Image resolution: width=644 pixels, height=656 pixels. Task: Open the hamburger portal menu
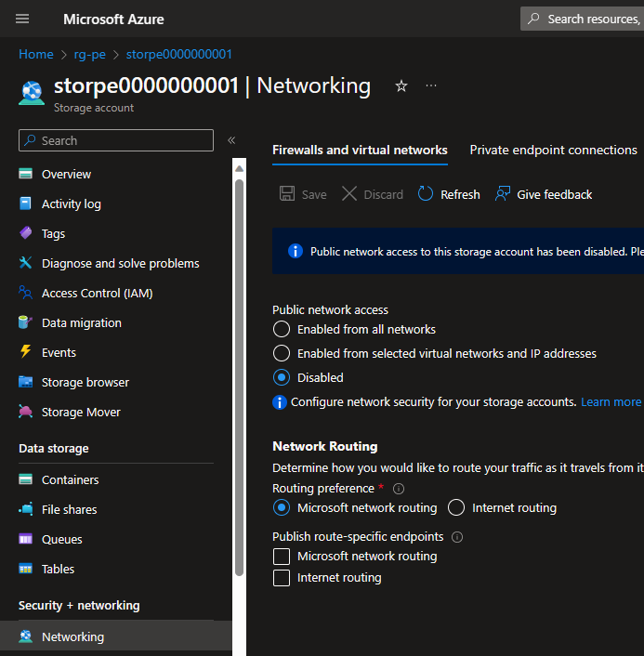point(22,19)
